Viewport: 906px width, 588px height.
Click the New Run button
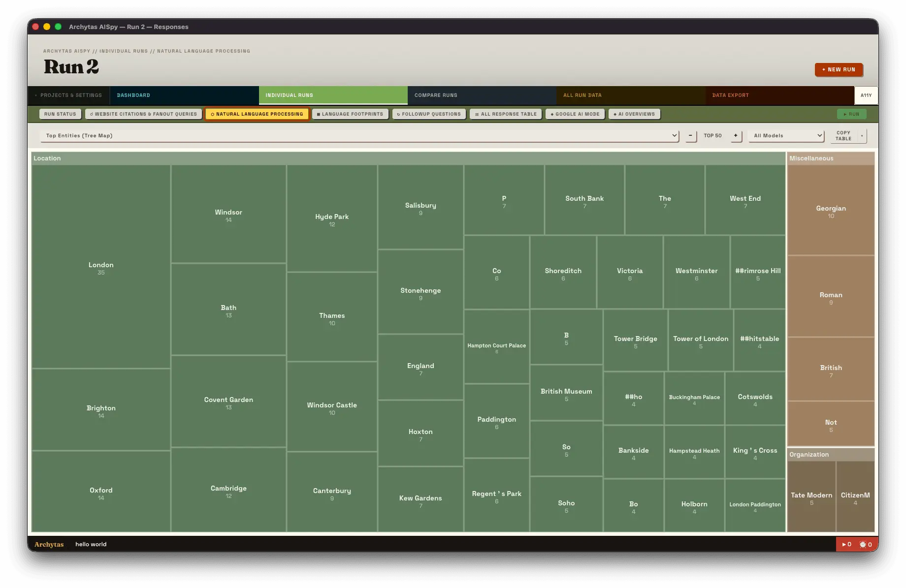point(839,69)
